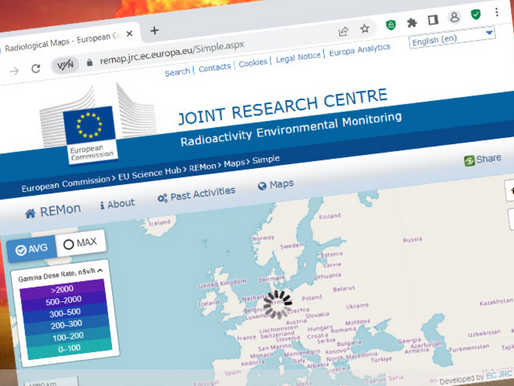Close the Radiological Maps browser tab

click(x=130, y=34)
